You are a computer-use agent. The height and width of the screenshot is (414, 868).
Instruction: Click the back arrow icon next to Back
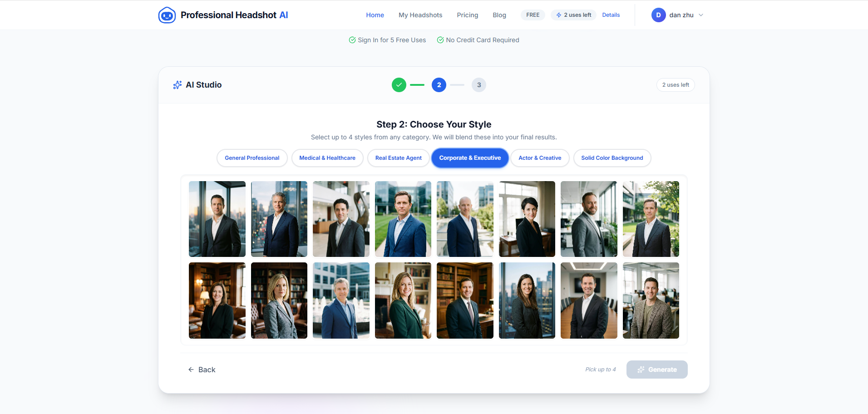click(x=191, y=370)
